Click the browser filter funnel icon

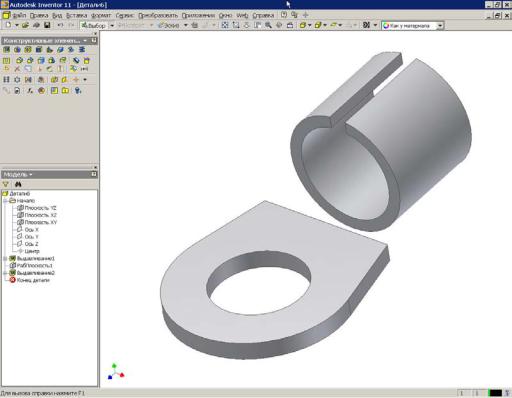tap(6, 184)
